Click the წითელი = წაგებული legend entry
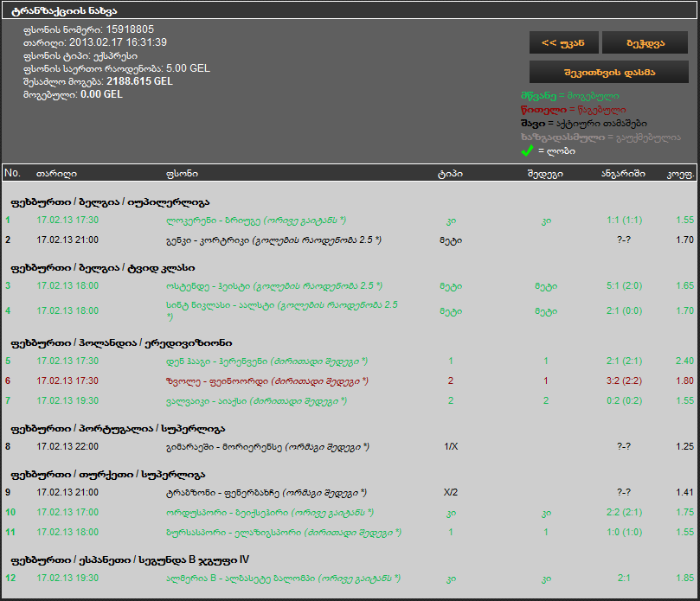Image resolution: width=700 pixels, height=601 pixels. (x=573, y=109)
